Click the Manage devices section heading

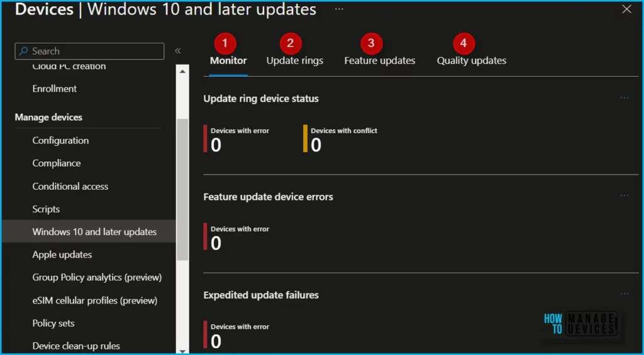(48, 117)
